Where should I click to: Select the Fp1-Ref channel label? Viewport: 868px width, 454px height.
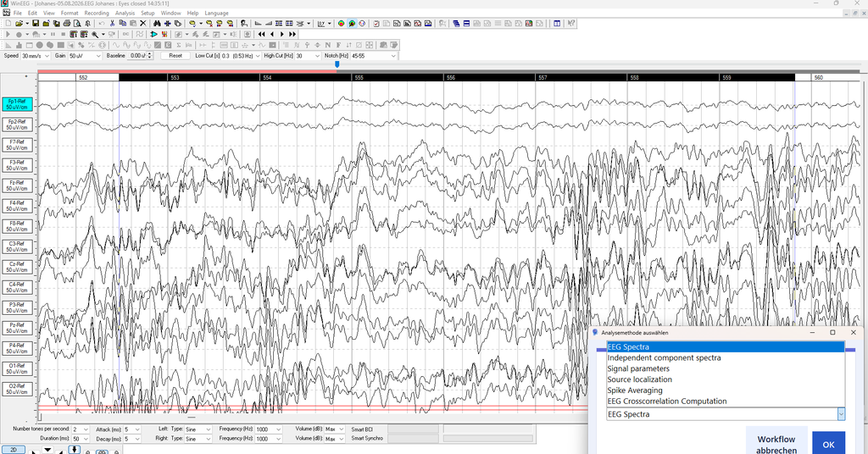[17, 104]
